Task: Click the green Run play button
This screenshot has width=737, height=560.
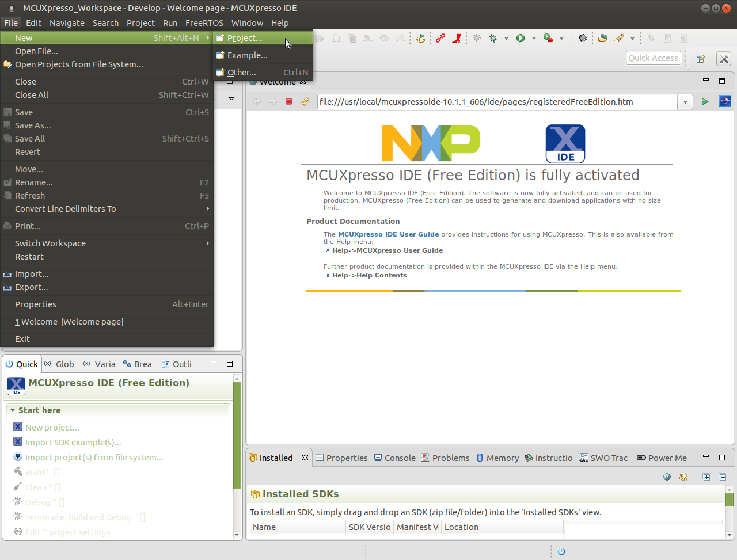Action: (521, 38)
